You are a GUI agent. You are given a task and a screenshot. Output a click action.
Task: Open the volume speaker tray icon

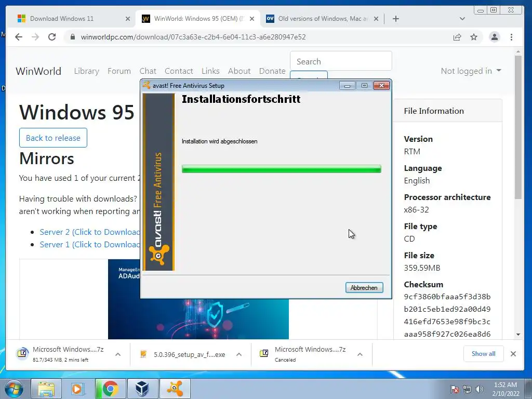click(479, 389)
